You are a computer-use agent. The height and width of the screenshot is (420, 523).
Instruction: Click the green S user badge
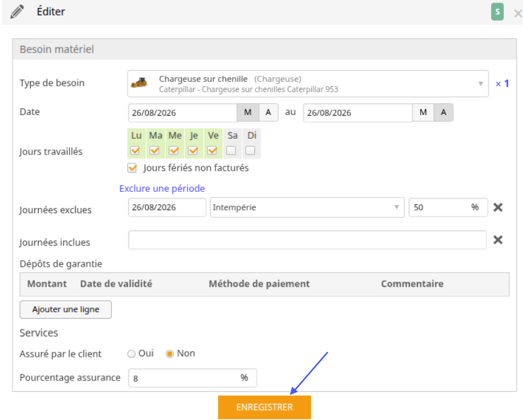497,12
